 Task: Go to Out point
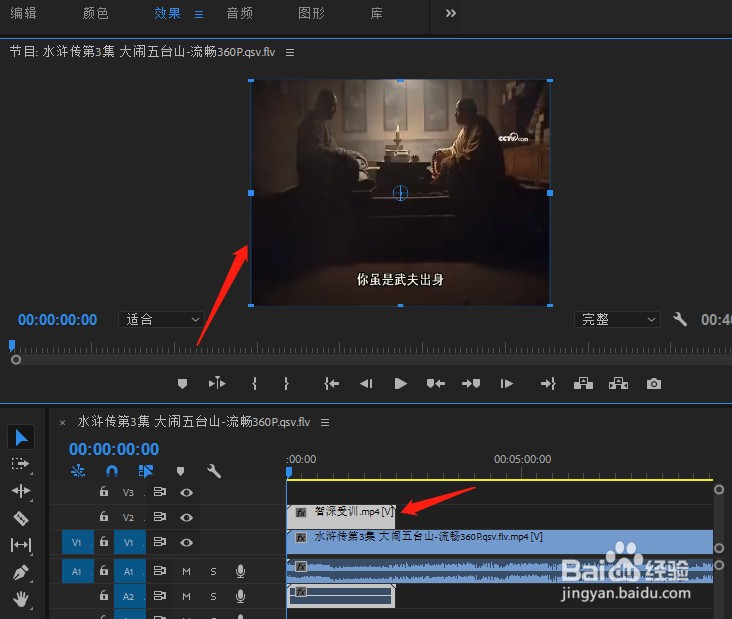click(548, 384)
